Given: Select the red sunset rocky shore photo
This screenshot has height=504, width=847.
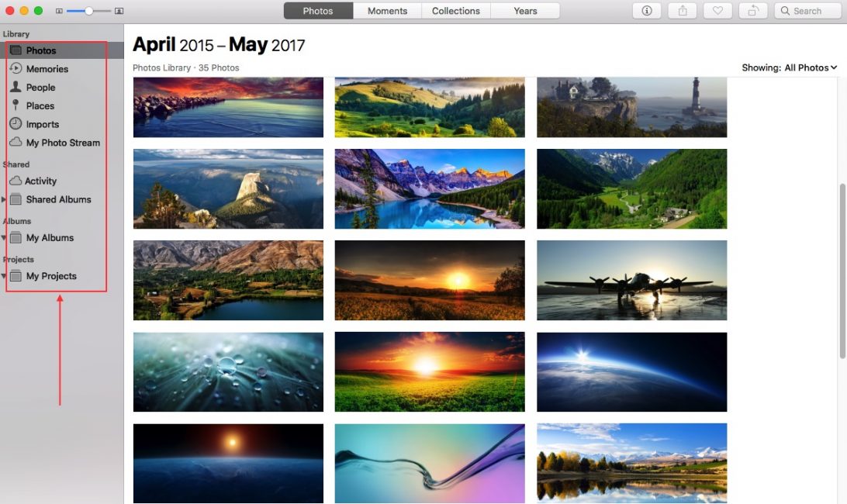Looking at the screenshot, I should coord(229,107).
